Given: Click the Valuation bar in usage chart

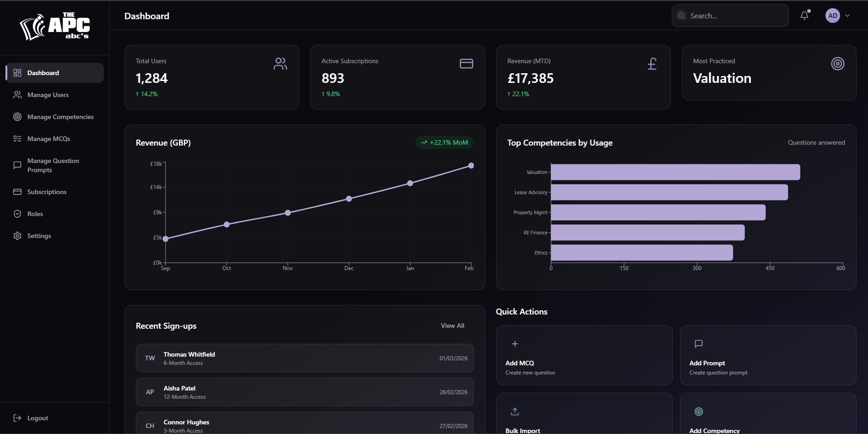Looking at the screenshot, I should point(675,172).
